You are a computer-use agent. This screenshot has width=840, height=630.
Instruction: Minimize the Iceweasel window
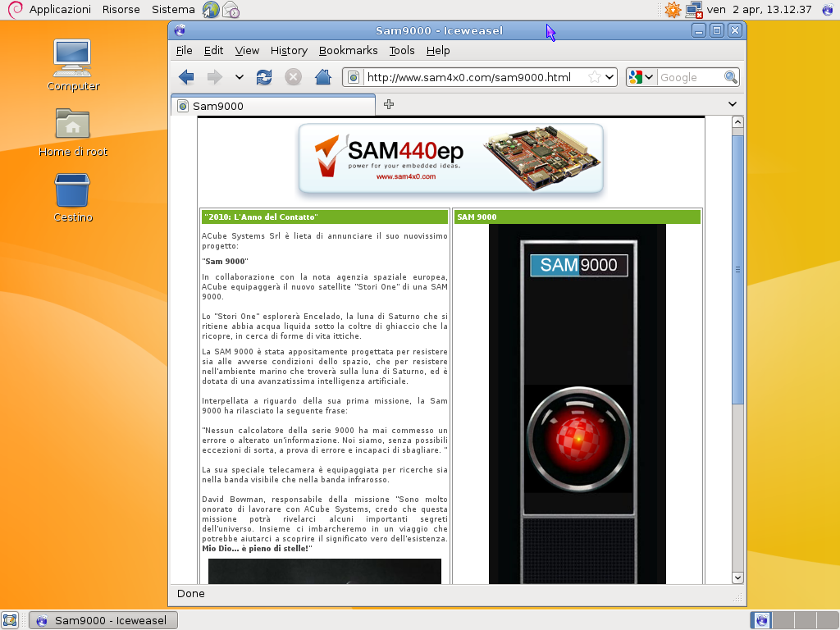[699, 30]
